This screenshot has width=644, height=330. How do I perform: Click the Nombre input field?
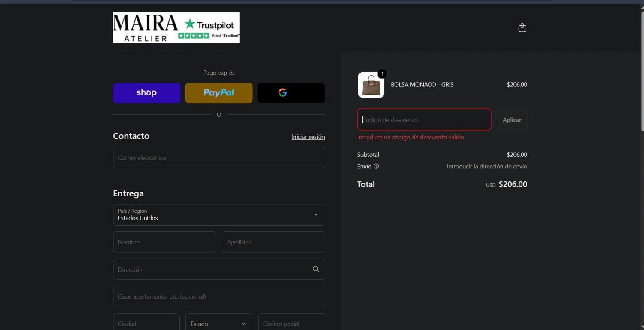pos(164,242)
